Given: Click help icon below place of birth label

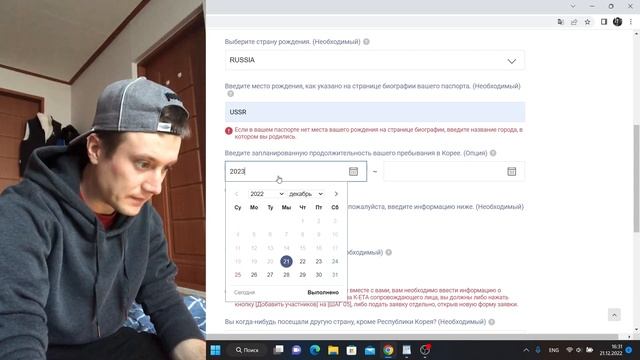Looking at the screenshot, I should (x=231, y=94).
